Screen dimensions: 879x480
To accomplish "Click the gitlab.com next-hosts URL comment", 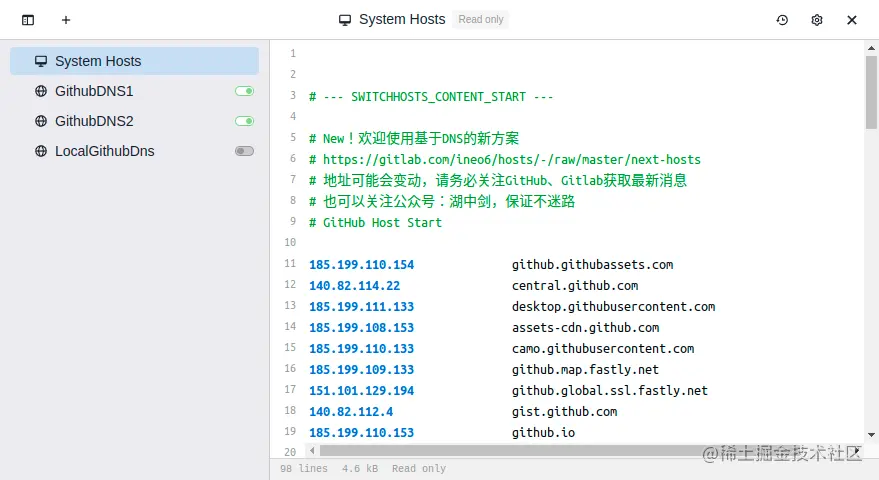I will [505, 160].
